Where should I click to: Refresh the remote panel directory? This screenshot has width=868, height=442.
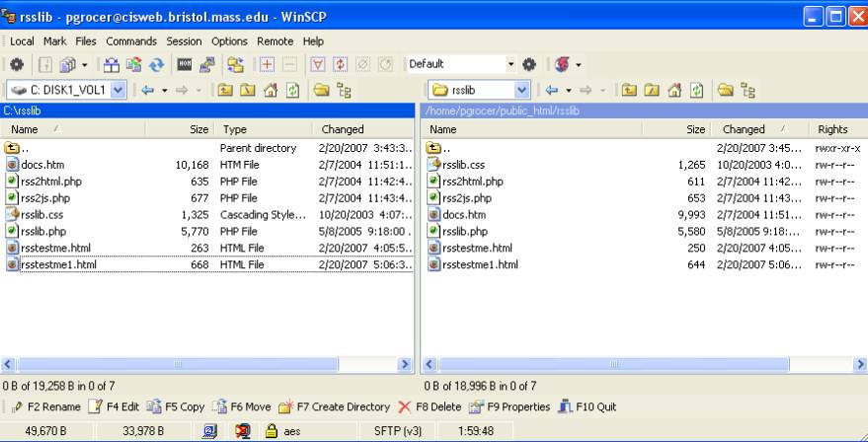(696, 90)
